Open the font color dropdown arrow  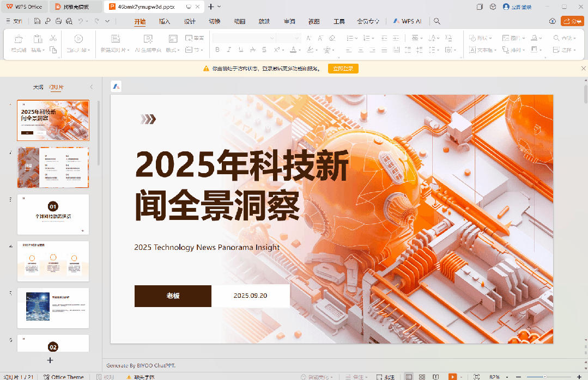[299, 50]
